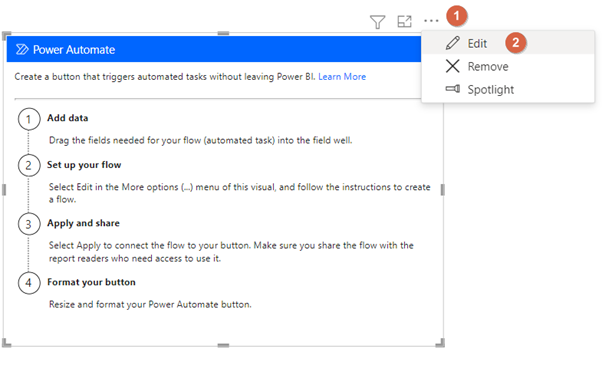Pick Spotlight from the context menu

(x=508, y=89)
